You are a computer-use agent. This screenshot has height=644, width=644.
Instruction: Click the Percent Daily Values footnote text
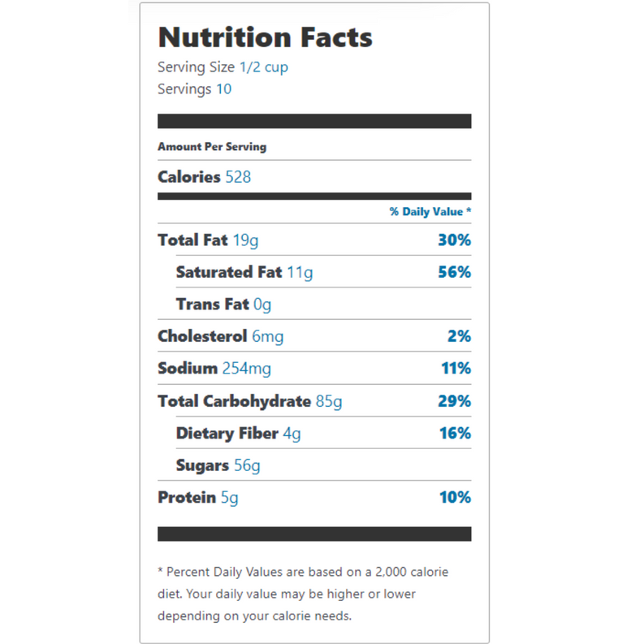click(303, 594)
